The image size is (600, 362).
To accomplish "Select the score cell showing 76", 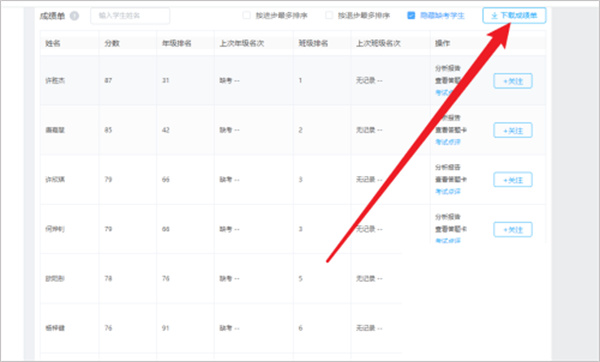I will point(108,328).
